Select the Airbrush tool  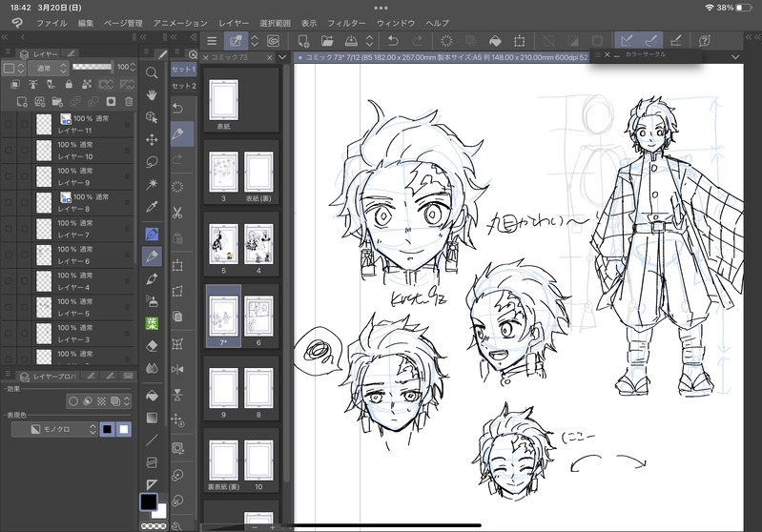pyautogui.click(x=152, y=301)
